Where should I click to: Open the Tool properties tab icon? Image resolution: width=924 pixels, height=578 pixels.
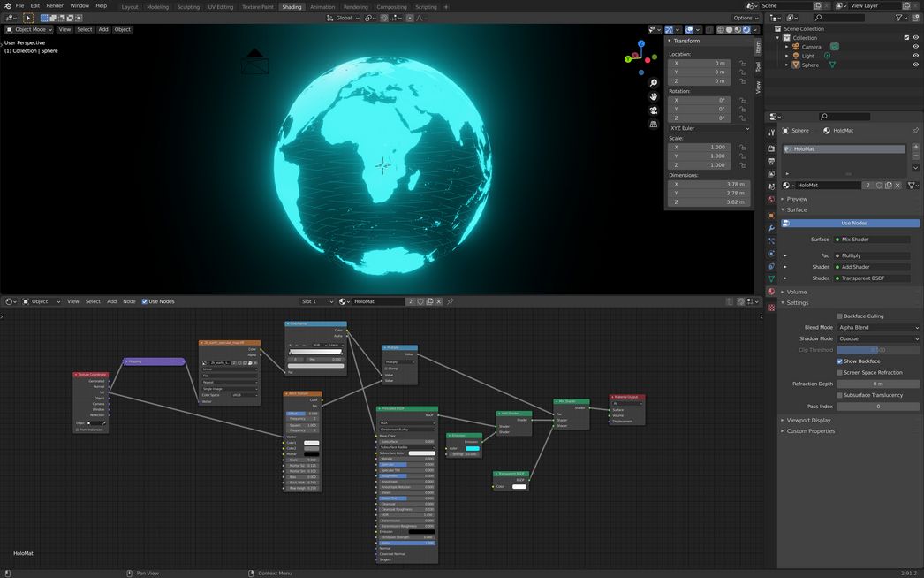[x=771, y=133]
